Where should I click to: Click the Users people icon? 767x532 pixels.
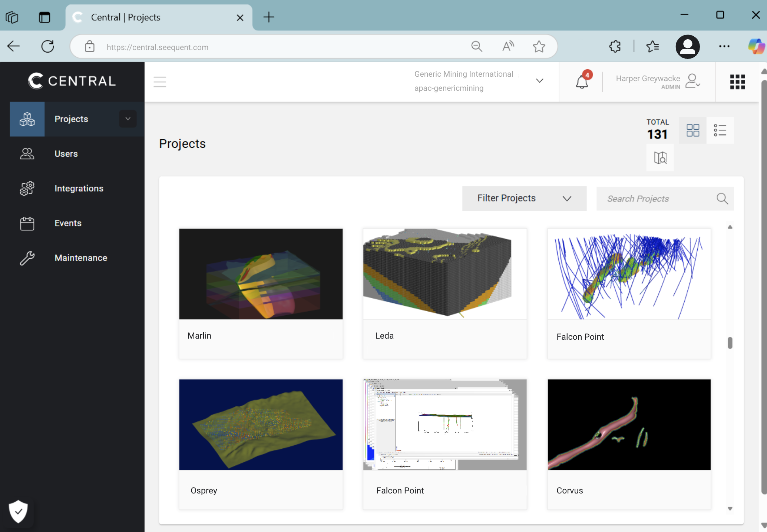[x=27, y=154]
